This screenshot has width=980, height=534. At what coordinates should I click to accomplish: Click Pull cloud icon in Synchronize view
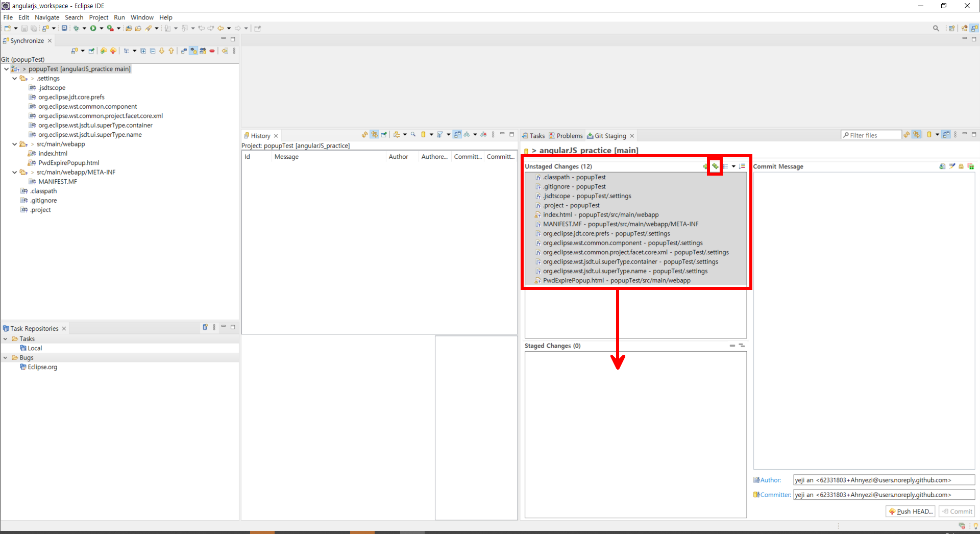(104, 51)
